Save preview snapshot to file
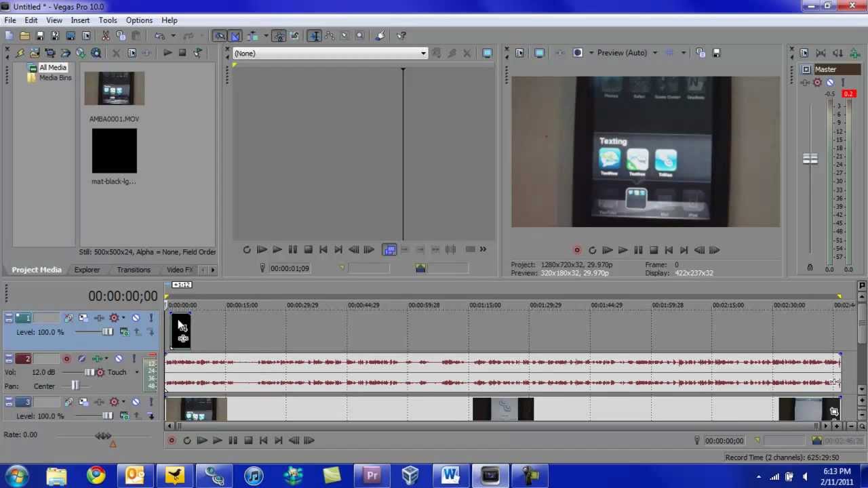 tap(716, 53)
